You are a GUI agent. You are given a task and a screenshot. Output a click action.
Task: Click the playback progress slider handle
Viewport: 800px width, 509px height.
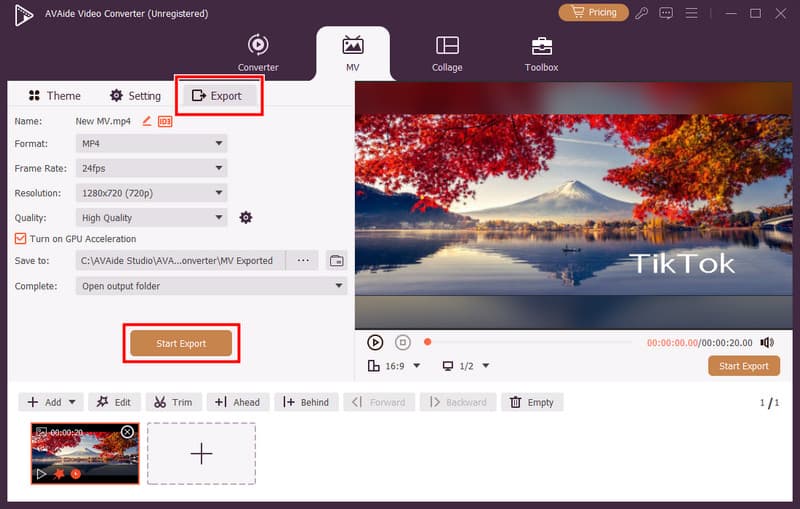coord(428,342)
